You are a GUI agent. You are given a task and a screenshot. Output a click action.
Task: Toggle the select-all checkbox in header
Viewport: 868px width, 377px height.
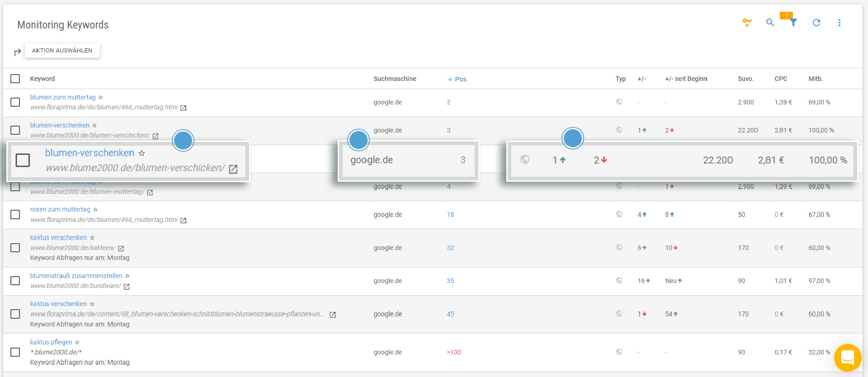point(15,79)
